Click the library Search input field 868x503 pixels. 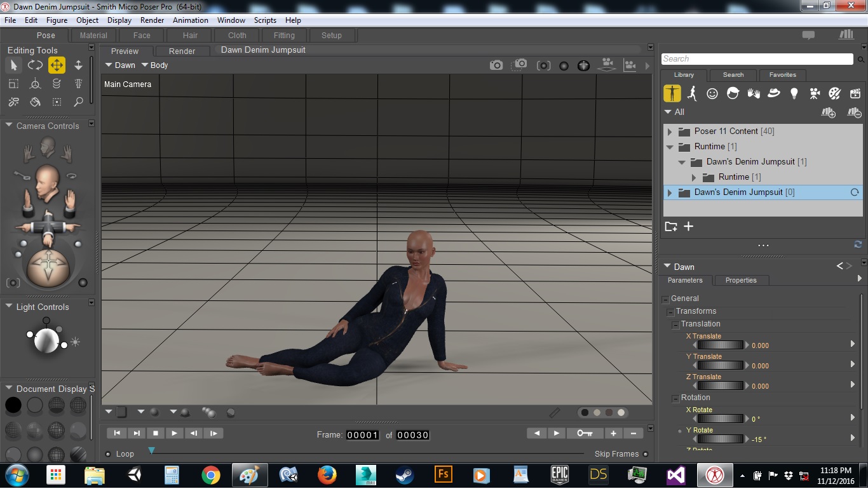pos(757,59)
